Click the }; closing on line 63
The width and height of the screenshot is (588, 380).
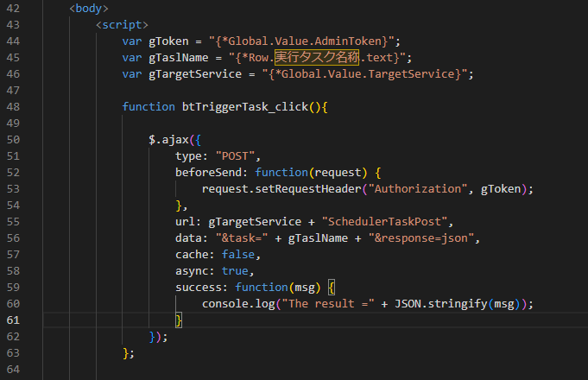coord(129,353)
